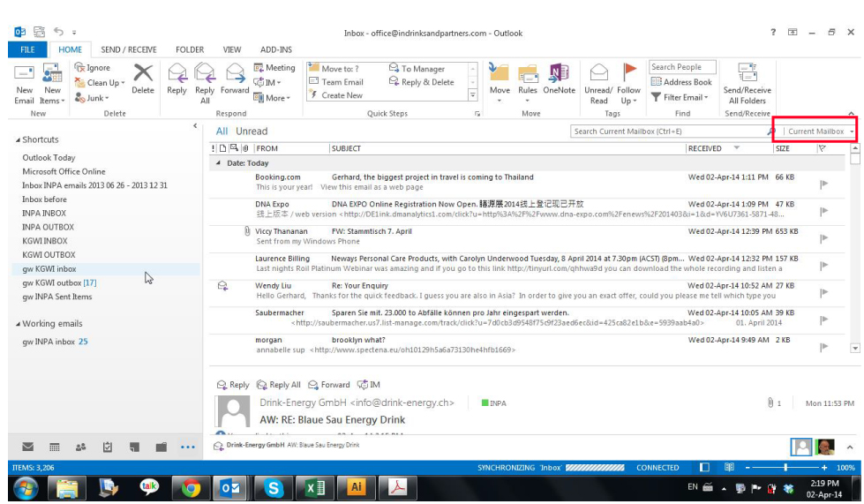This screenshot has height=504, width=864.
Task: Send the message to OneNote
Action: (x=559, y=79)
